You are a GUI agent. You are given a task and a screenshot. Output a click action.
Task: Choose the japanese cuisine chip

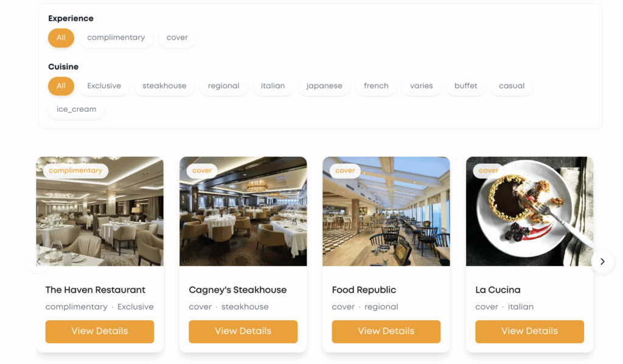coord(324,86)
